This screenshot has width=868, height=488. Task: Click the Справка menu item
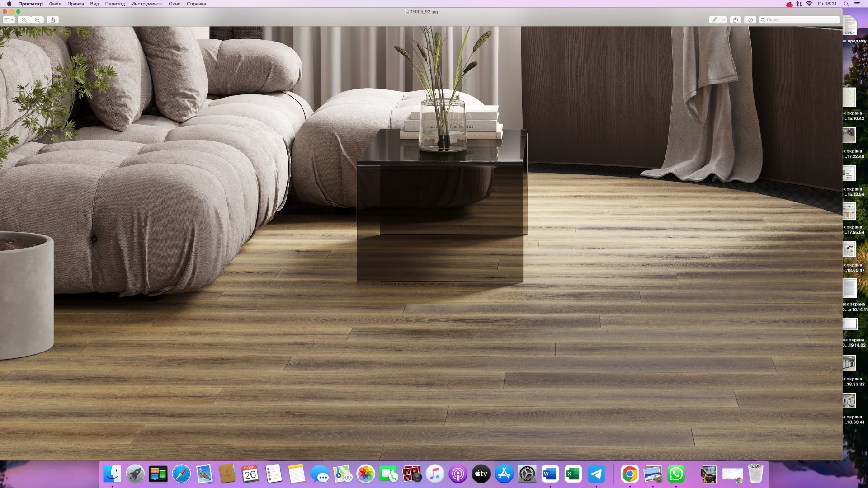196,4
